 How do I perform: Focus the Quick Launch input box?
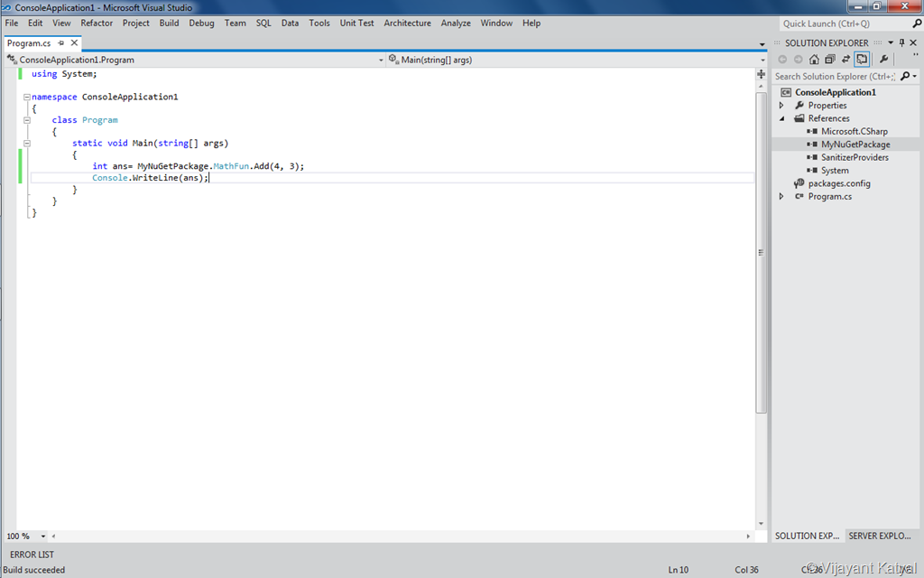[x=845, y=23]
